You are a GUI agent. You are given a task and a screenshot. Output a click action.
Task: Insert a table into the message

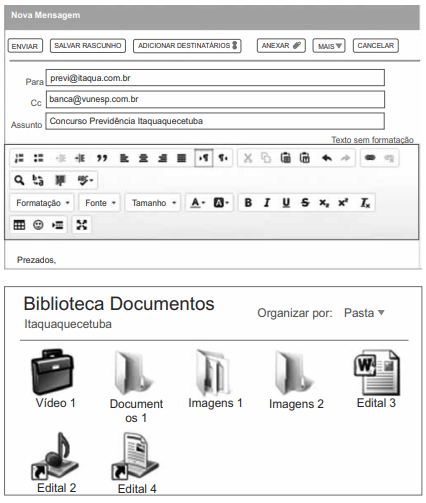pyautogui.click(x=19, y=225)
